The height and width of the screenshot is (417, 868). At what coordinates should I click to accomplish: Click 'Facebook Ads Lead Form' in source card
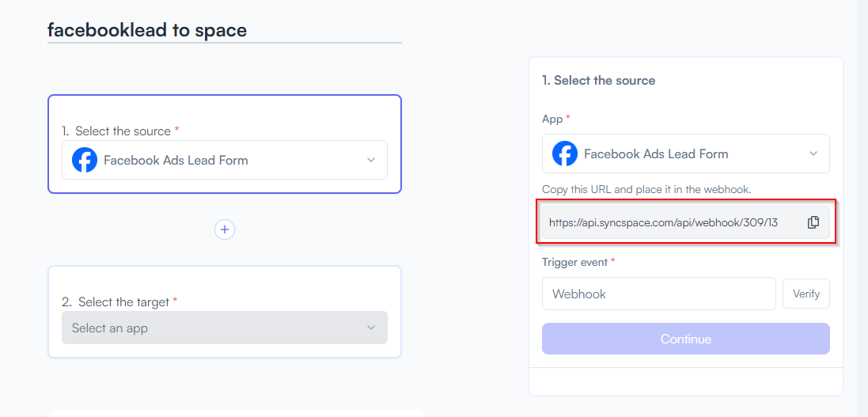[176, 161]
